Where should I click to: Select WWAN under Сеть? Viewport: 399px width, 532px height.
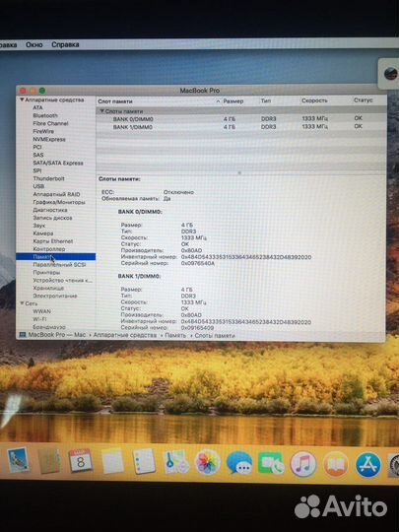(x=41, y=311)
